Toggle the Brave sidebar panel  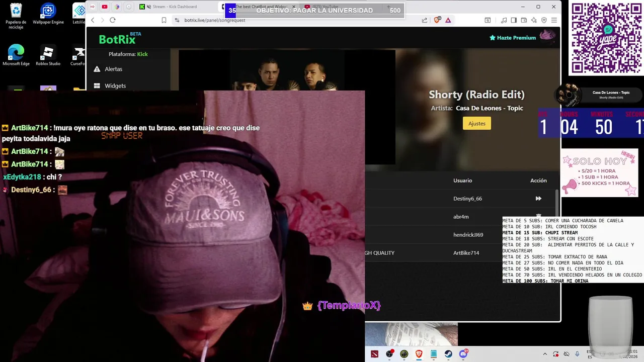(x=514, y=20)
